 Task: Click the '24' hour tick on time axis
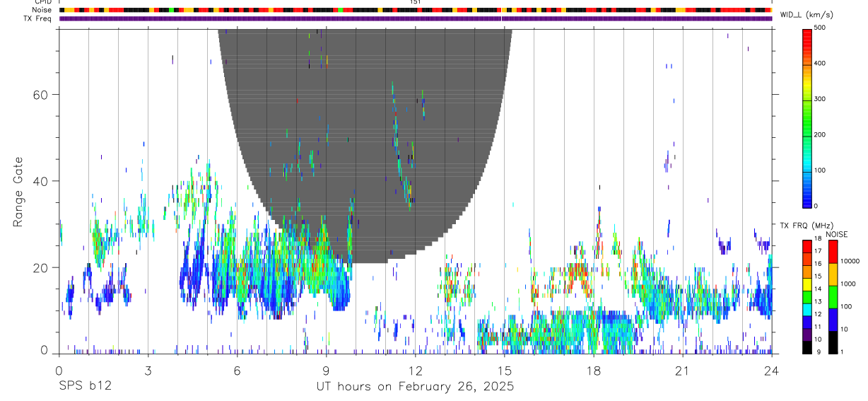coord(772,371)
